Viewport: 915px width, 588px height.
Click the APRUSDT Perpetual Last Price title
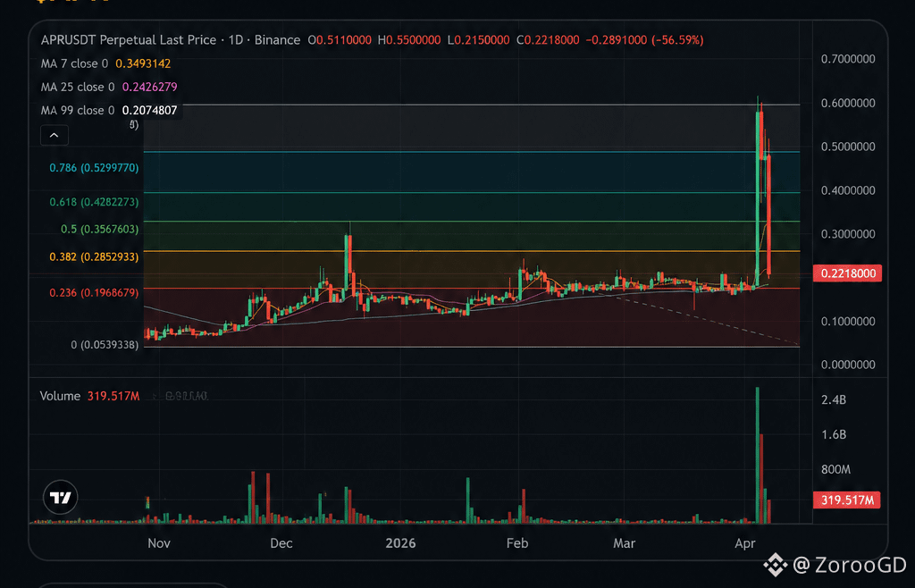[x=129, y=40]
